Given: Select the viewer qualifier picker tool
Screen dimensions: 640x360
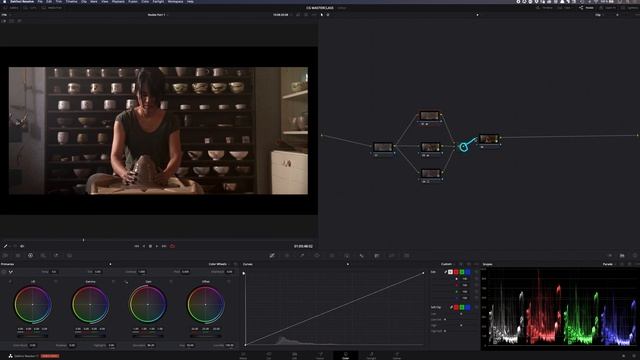Looking at the screenshot, I should 5,246.
